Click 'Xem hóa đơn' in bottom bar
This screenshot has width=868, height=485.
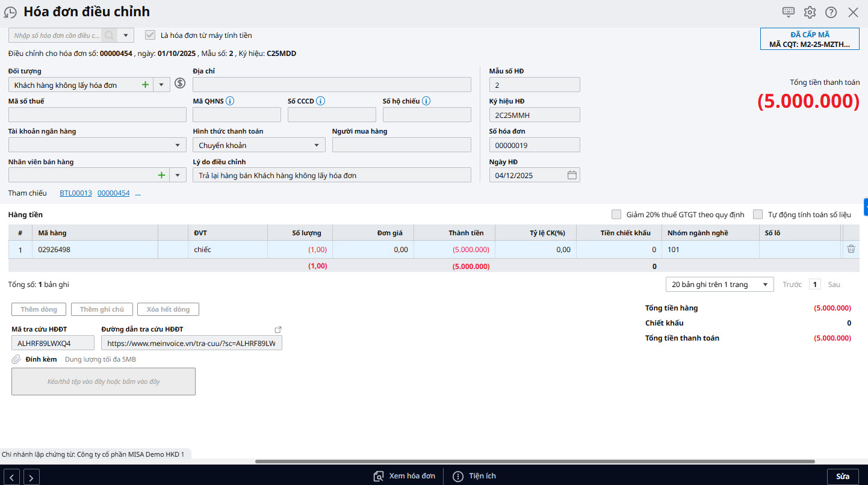[x=405, y=476]
